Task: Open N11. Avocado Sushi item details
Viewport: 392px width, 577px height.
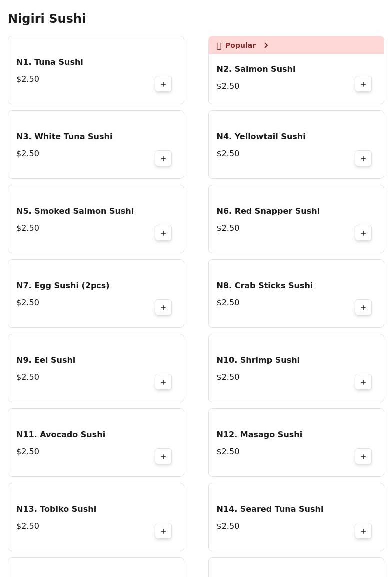Action: pos(61,434)
